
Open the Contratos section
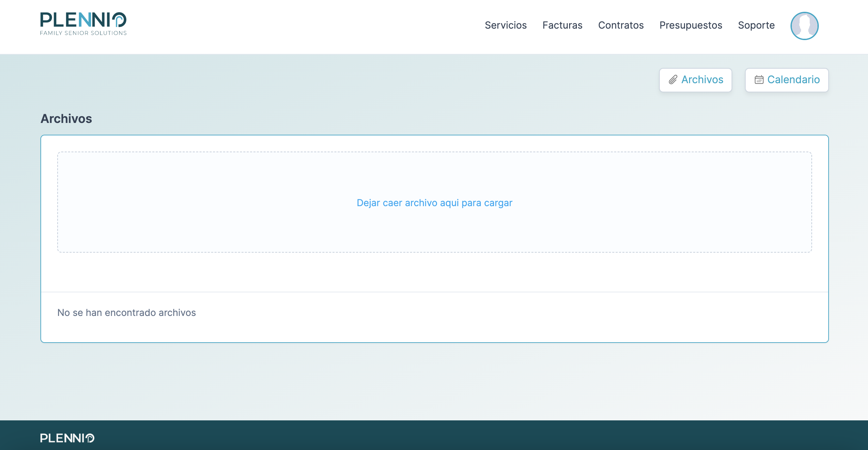[x=621, y=25]
